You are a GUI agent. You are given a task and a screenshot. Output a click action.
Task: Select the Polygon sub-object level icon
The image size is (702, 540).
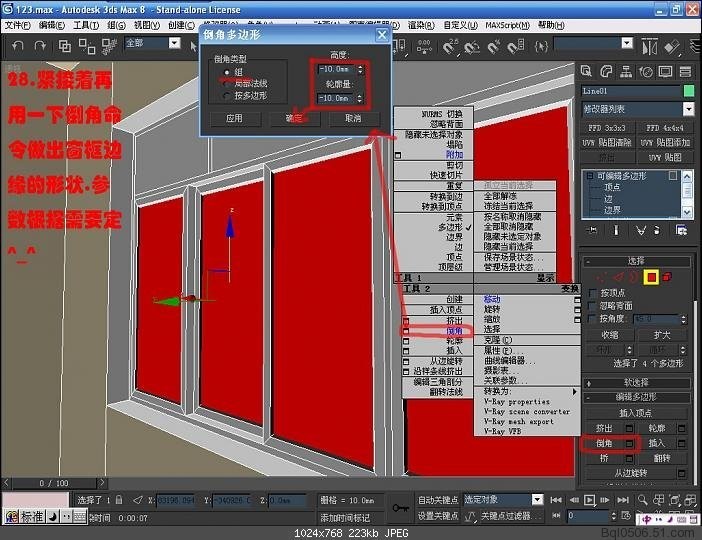(651, 278)
